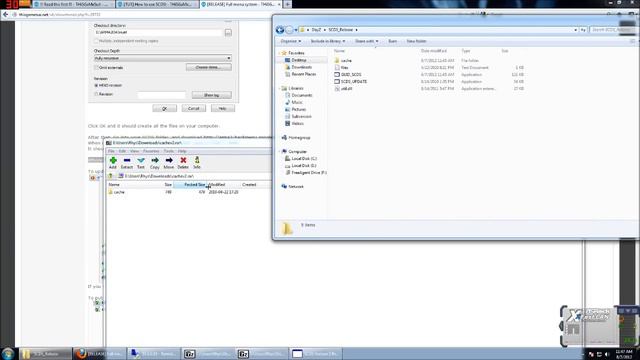Select the DUID_SCDS application file

tap(348, 75)
